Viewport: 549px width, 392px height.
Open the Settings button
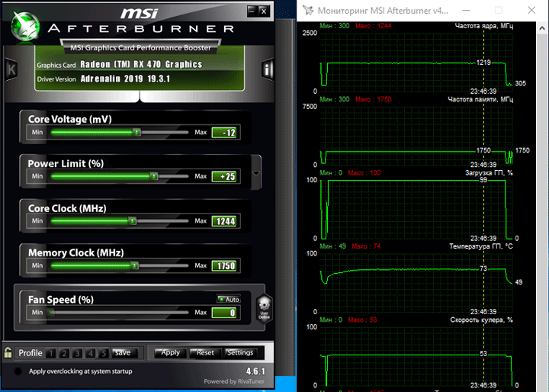240,353
